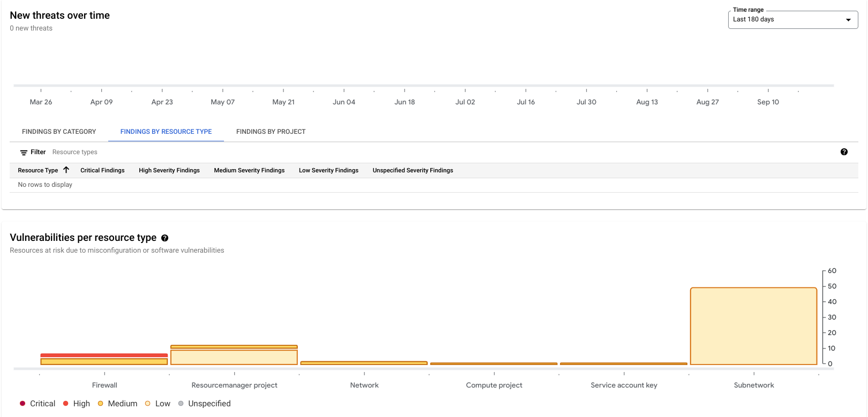Open the help icon beside the filter bar
Screen dimensions: 868x417
pyautogui.click(x=844, y=152)
